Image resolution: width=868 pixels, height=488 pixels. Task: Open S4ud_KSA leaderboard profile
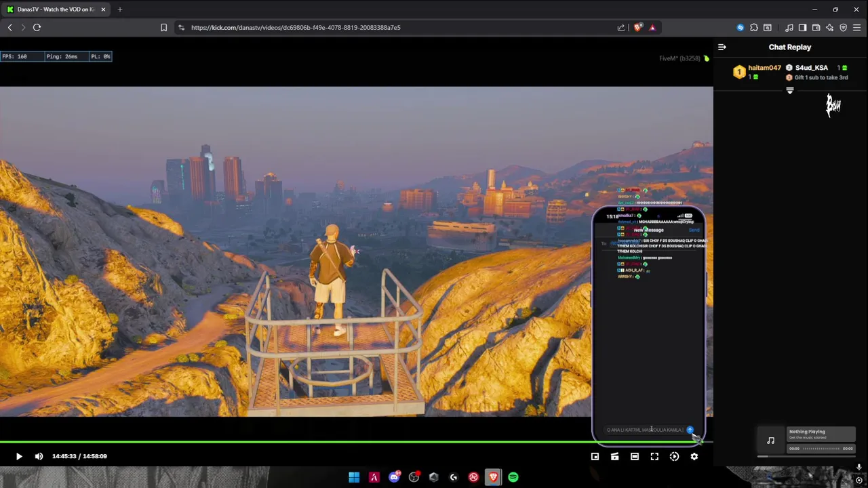click(x=811, y=68)
